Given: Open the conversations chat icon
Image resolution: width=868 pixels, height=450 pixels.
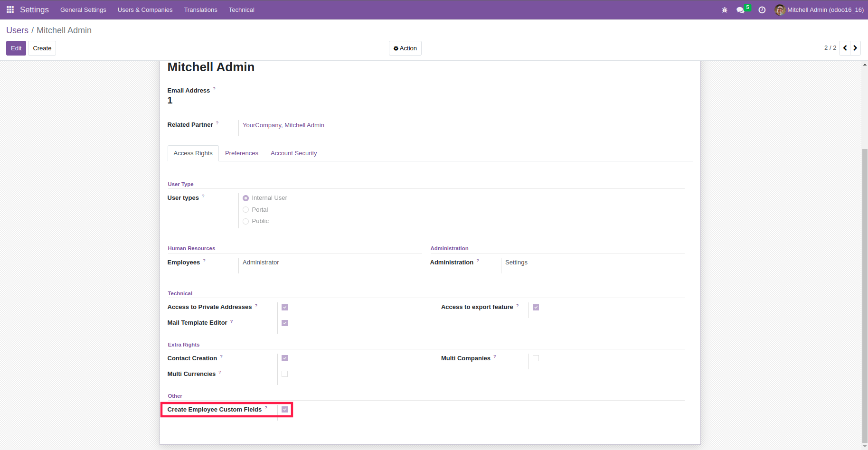Looking at the screenshot, I should click(x=740, y=10).
